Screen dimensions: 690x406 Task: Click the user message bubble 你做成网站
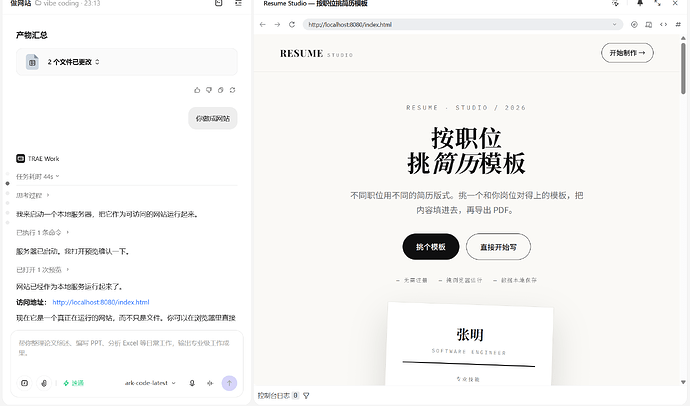click(213, 118)
